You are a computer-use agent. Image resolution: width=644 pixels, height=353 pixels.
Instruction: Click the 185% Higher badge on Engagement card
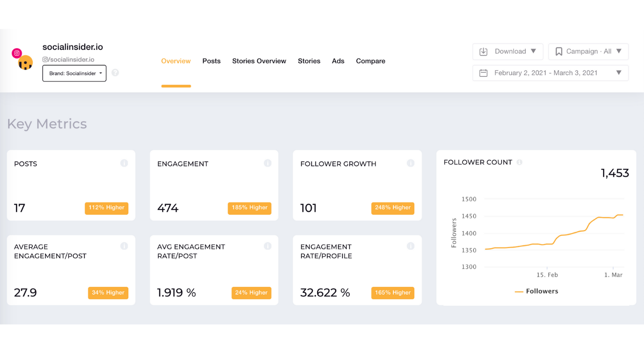(250, 208)
